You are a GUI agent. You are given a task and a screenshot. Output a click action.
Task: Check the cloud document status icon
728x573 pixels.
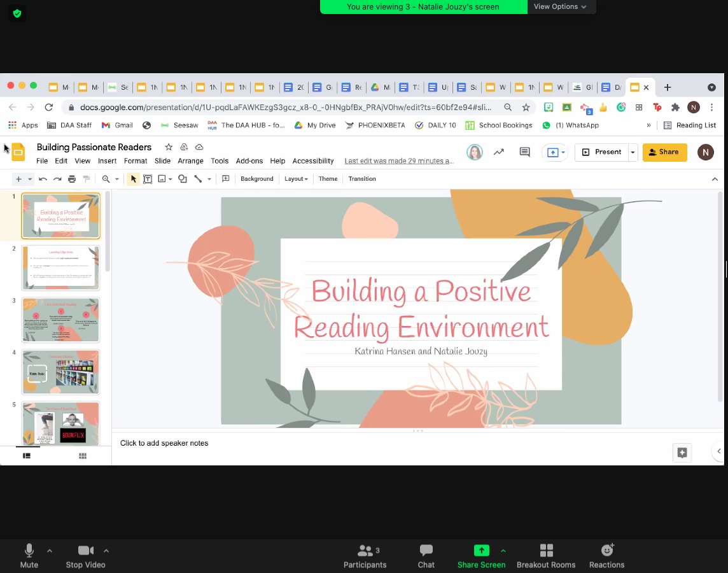pyautogui.click(x=199, y=147)
